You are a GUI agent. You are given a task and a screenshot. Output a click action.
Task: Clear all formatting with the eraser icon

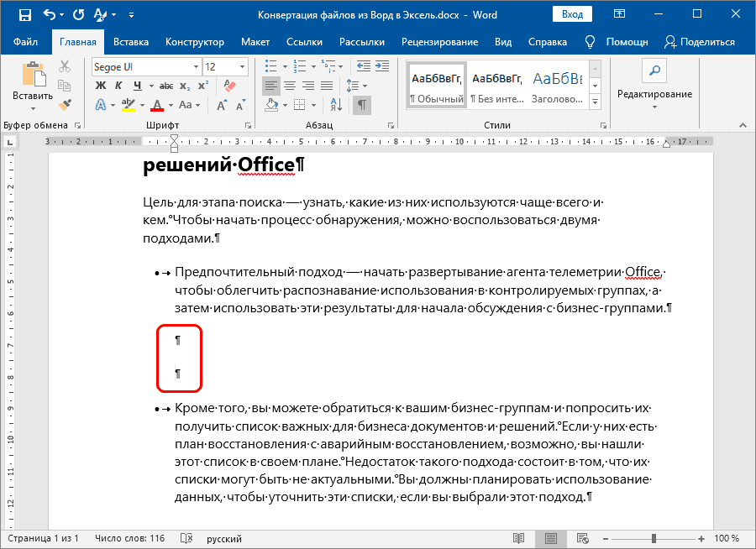click(x=228, y=85)
